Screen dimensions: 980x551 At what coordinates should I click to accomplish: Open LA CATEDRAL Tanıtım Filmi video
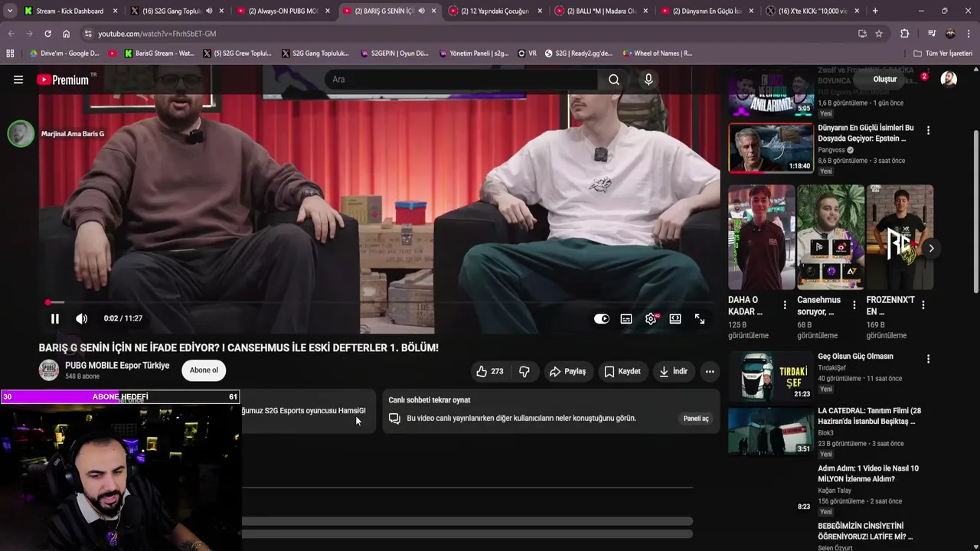coord(869,416)
